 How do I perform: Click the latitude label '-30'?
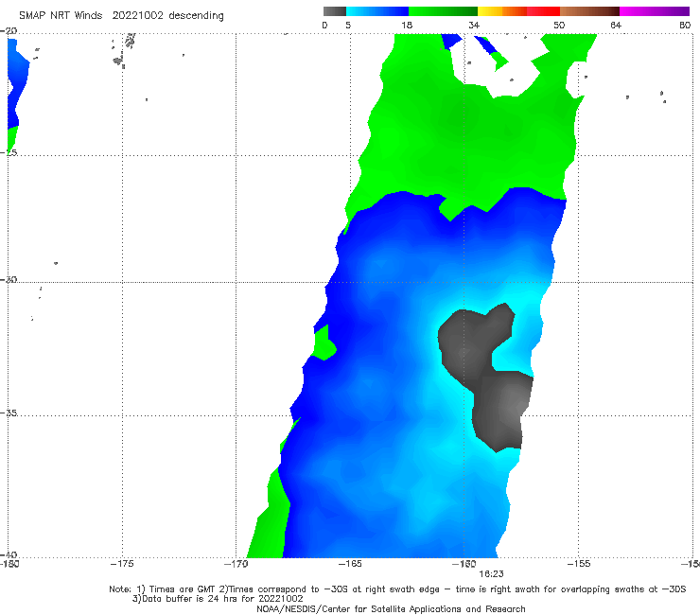9,279
